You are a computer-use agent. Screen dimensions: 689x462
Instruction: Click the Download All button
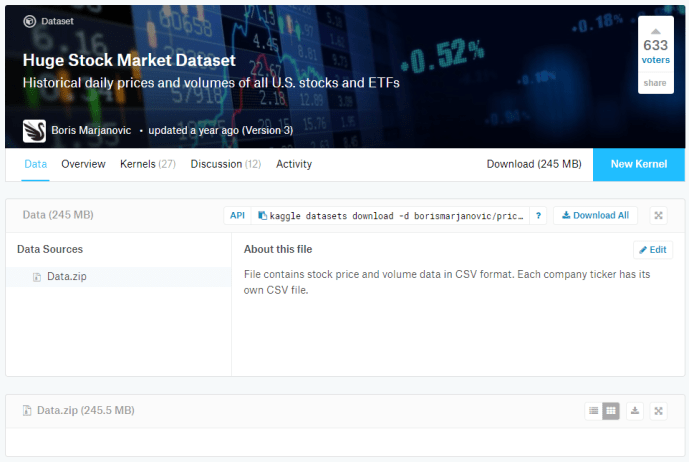pos(595,215)
